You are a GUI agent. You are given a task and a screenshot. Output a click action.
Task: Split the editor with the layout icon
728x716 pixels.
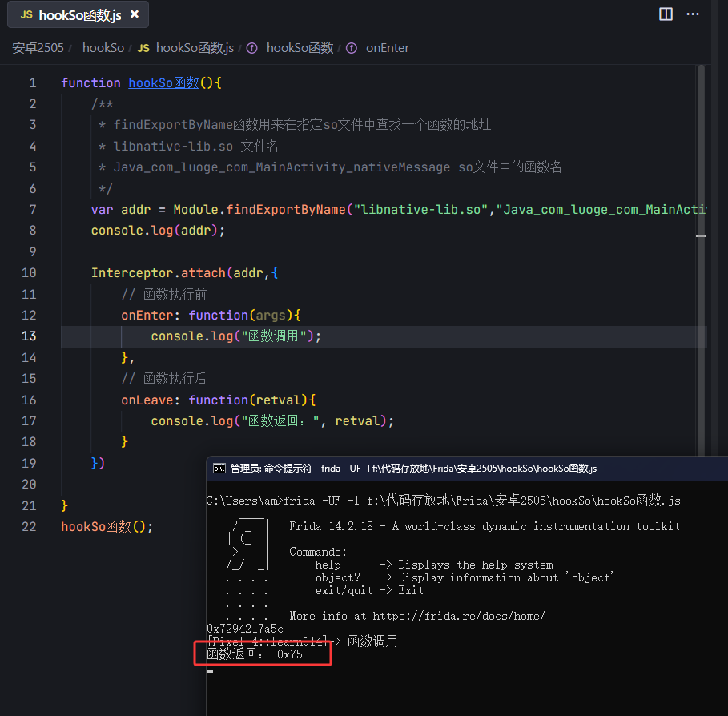pyautogui.click(x=666, y=14)
